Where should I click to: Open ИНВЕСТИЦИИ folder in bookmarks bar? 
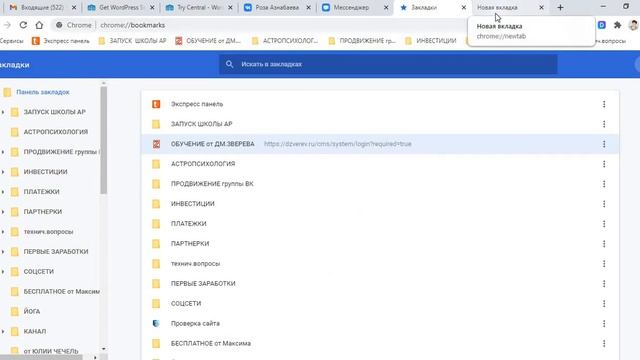431,41
